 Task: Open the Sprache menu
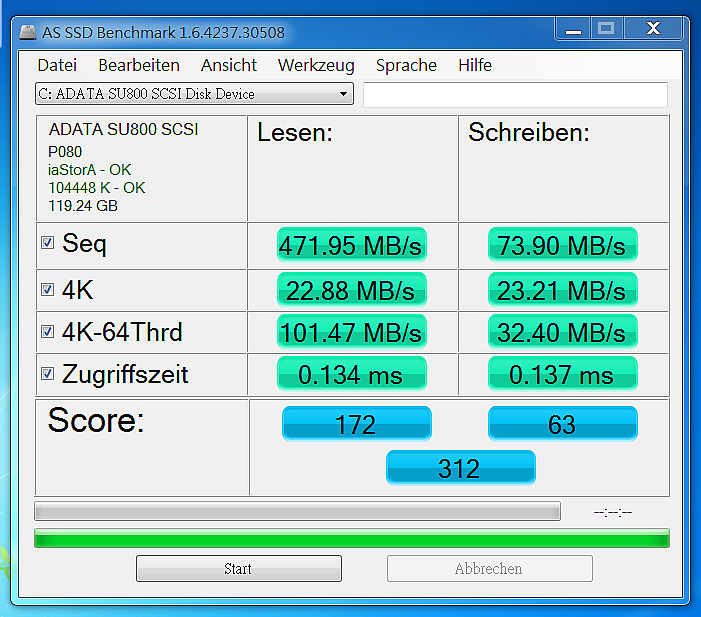[x=406, y=65]
